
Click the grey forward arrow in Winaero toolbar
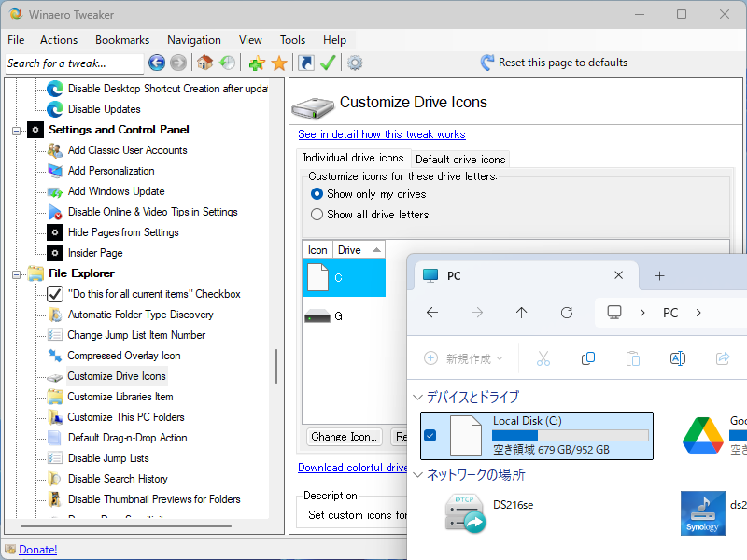coord(178,63)
